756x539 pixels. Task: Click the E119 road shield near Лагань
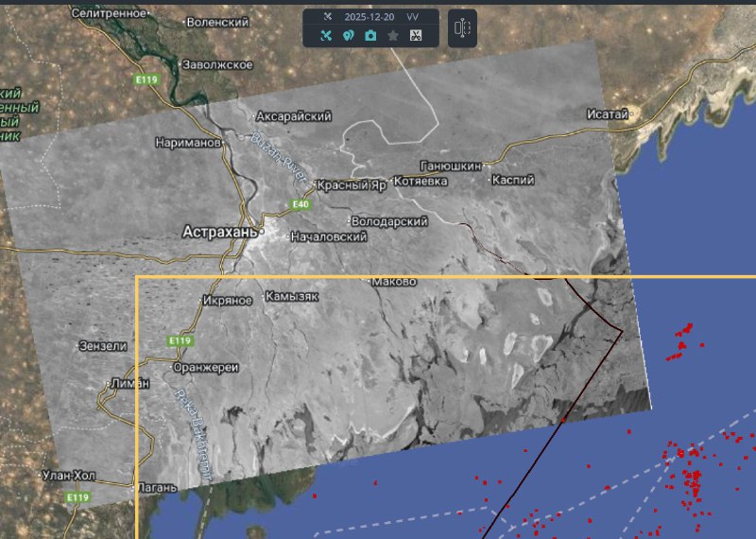point(77,497)
